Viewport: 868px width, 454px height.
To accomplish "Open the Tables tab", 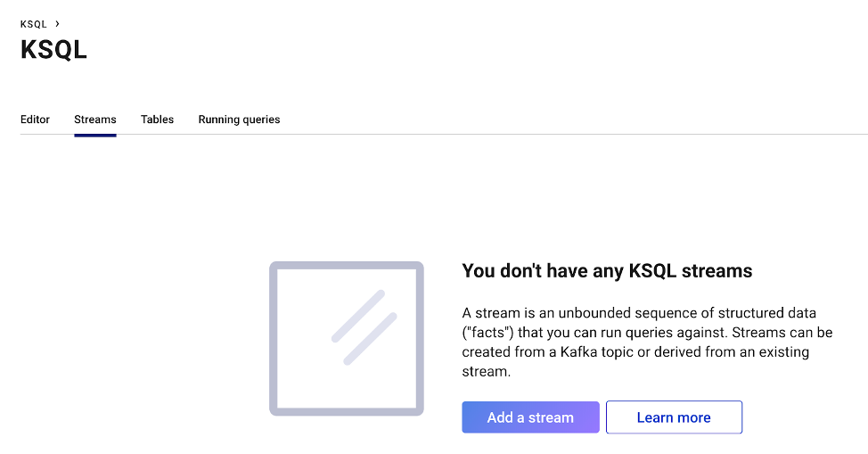I will 157,120.
